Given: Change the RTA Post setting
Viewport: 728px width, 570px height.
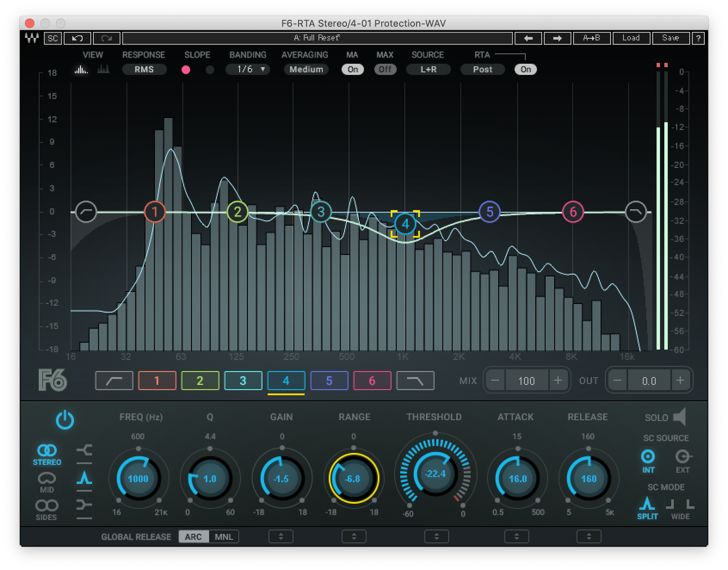Looking at the screenshot, I should pos(482,69).
